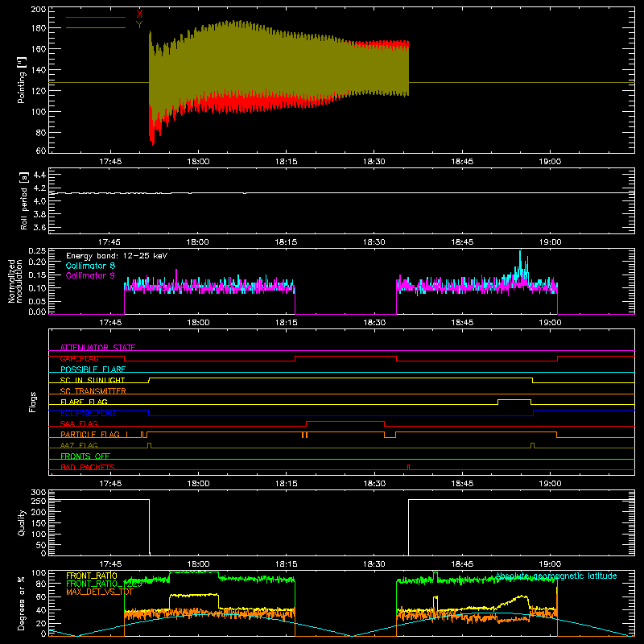The width and height of the screenshot is (644, 644).
Task: Click the yellow FRONT_RATIO legend label
Action: [92, 576]
